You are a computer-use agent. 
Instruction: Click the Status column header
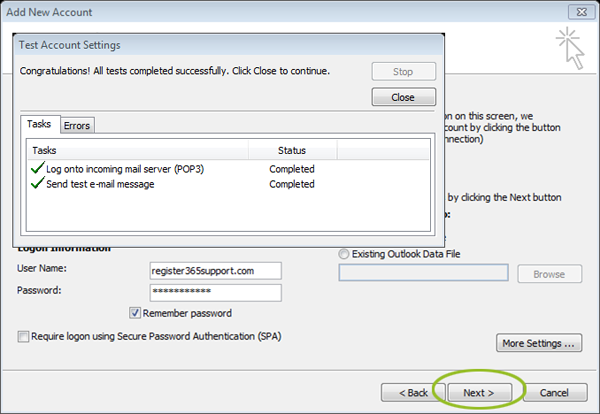(292, 150)
